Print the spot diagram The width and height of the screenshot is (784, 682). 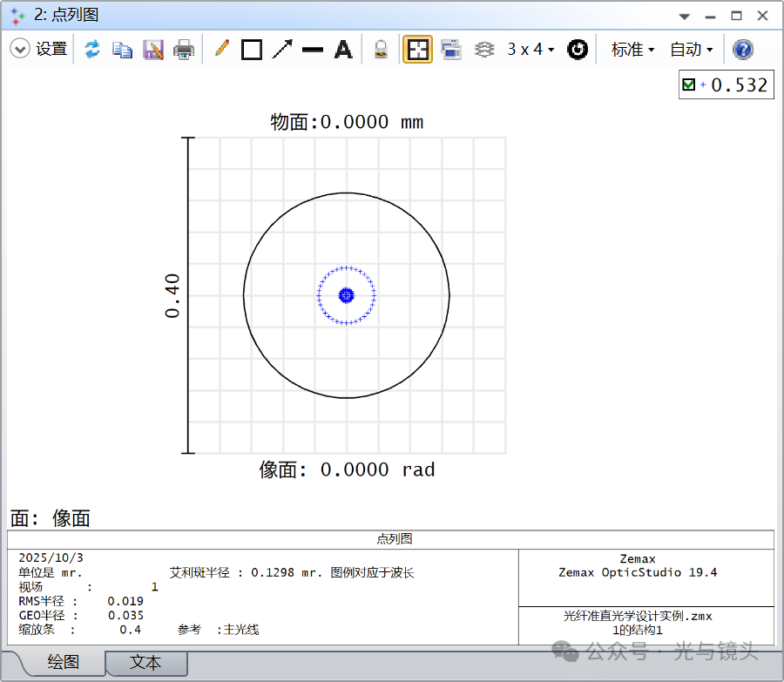(x=185, y=49)
